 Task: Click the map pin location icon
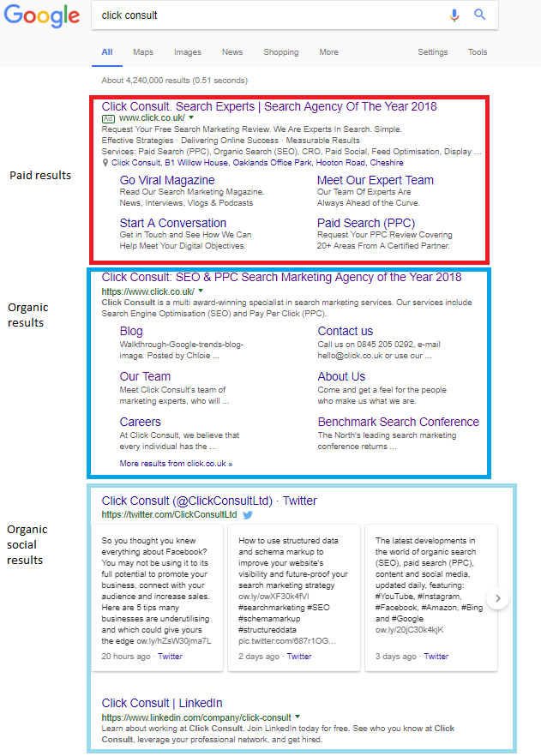click(x=105, y=163)
